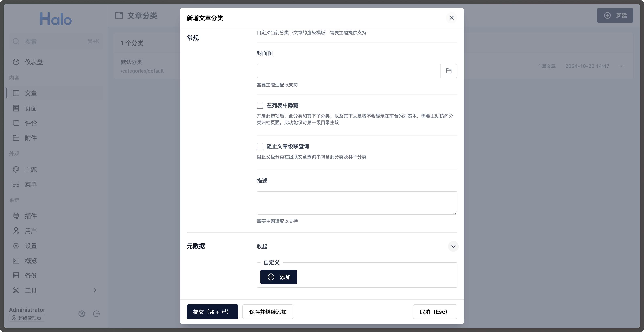Open the 备份 backups icon
Viewport: 644px width, 332px height.
click(x=16, y=275)
